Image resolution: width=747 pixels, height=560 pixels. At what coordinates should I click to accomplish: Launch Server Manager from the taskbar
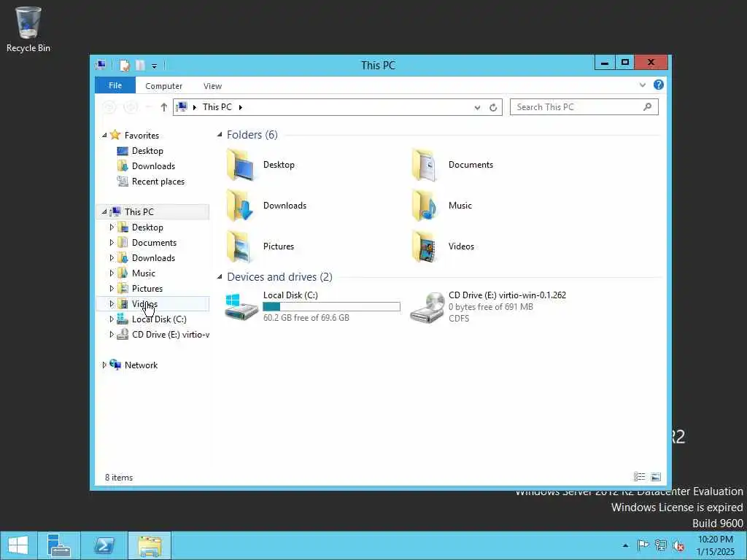pyautogui.click(x=58, y=545)
